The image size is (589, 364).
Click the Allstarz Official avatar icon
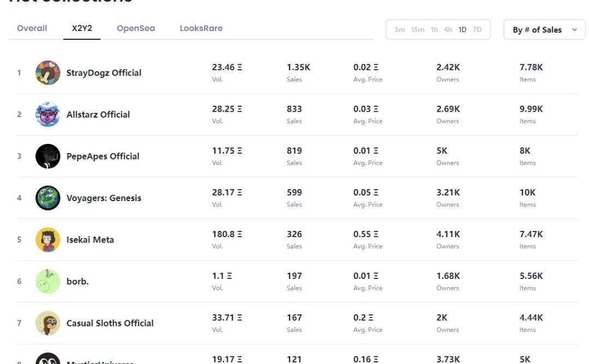pyautogui.click(x=48, y=114)
